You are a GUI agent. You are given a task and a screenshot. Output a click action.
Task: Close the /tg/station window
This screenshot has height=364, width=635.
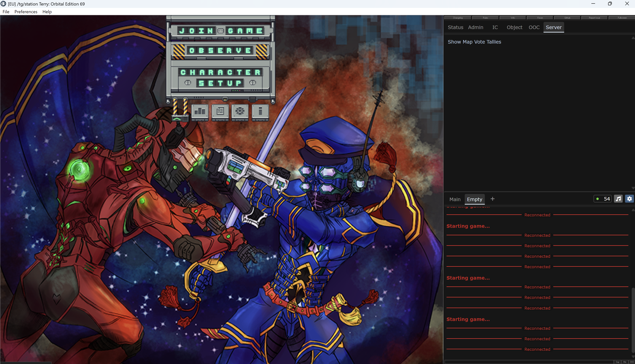click(x=627, y=4)
